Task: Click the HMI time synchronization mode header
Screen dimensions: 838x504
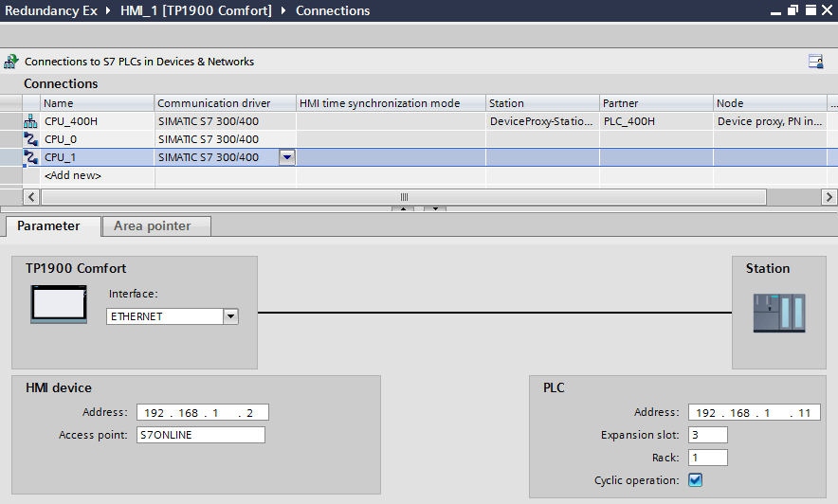Action: pos(391,103)
